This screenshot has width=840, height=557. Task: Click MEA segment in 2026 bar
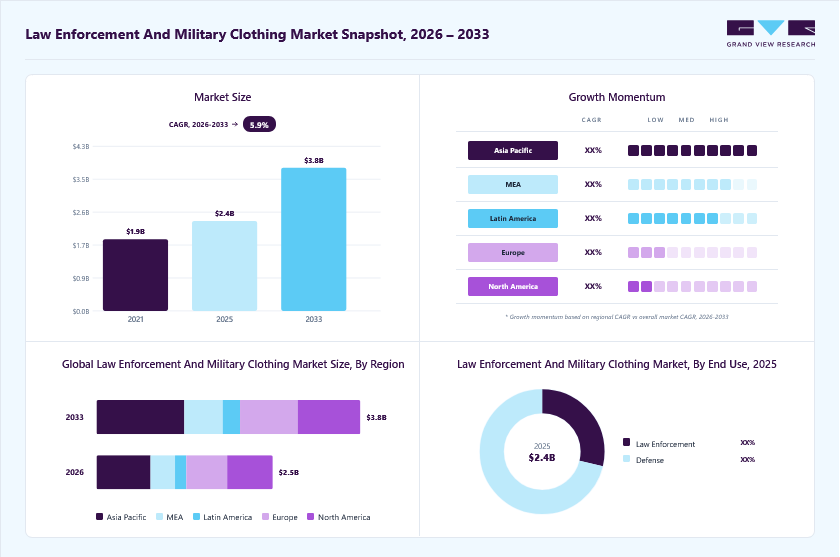[x=163, y=472]
